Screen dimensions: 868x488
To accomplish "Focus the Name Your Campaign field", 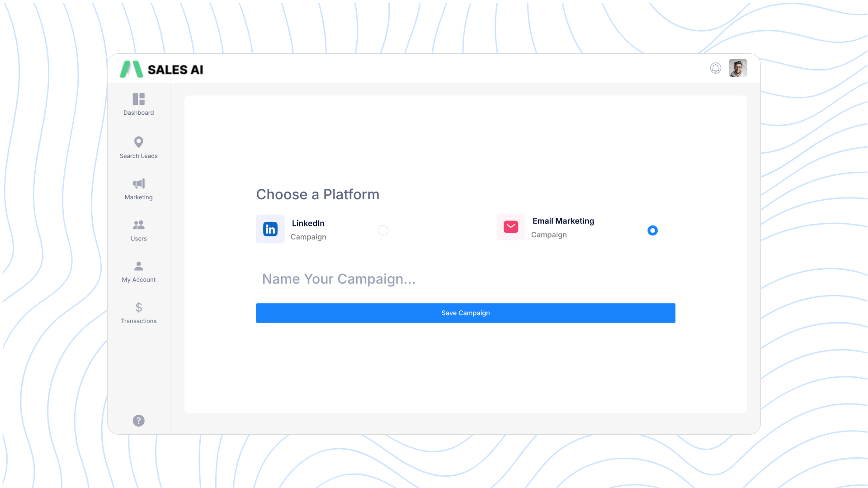I will coord(466,279).
